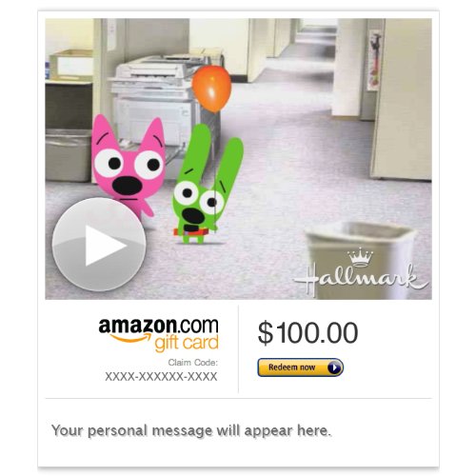Screen dimensions: 476x476
Task: Click the blue arrow on Redeem now
Action: pyautogui.click(x=334, y=367)
